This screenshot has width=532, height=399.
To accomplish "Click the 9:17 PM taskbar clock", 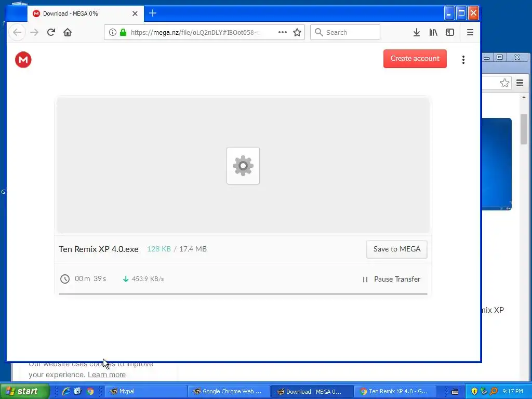I will click(513, 391).
